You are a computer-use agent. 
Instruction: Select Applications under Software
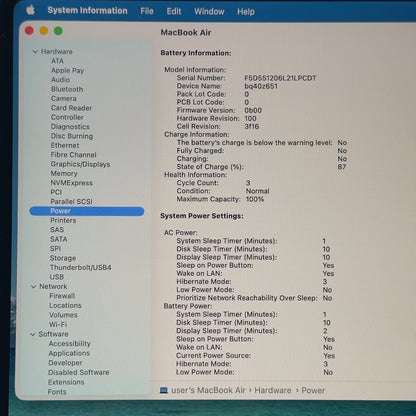tap(69, 353)
